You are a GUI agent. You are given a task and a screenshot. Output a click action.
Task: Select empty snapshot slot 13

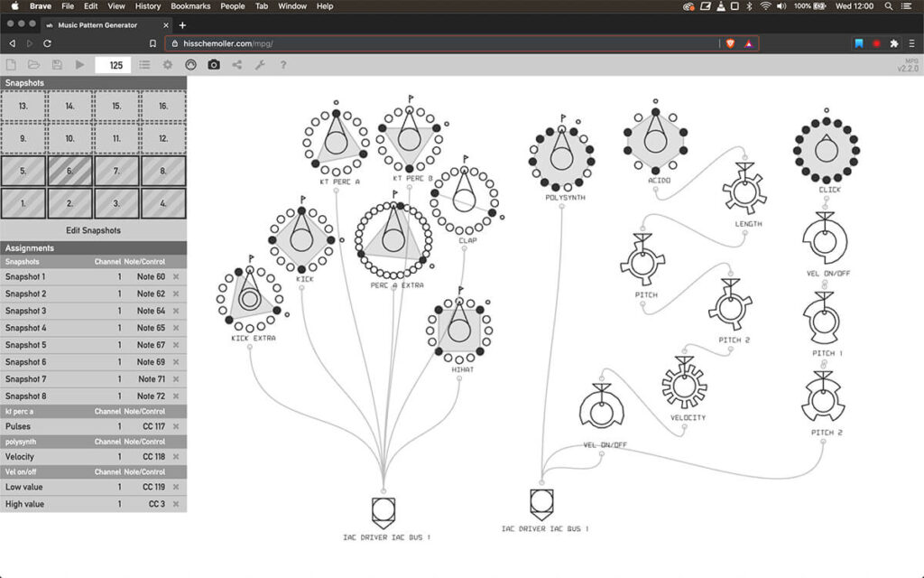(23, 106)
